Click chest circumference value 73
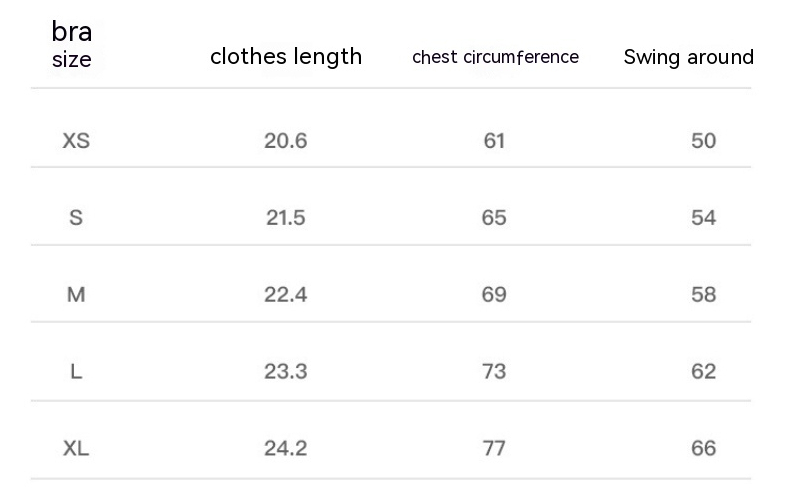 (x=494, y=372)
